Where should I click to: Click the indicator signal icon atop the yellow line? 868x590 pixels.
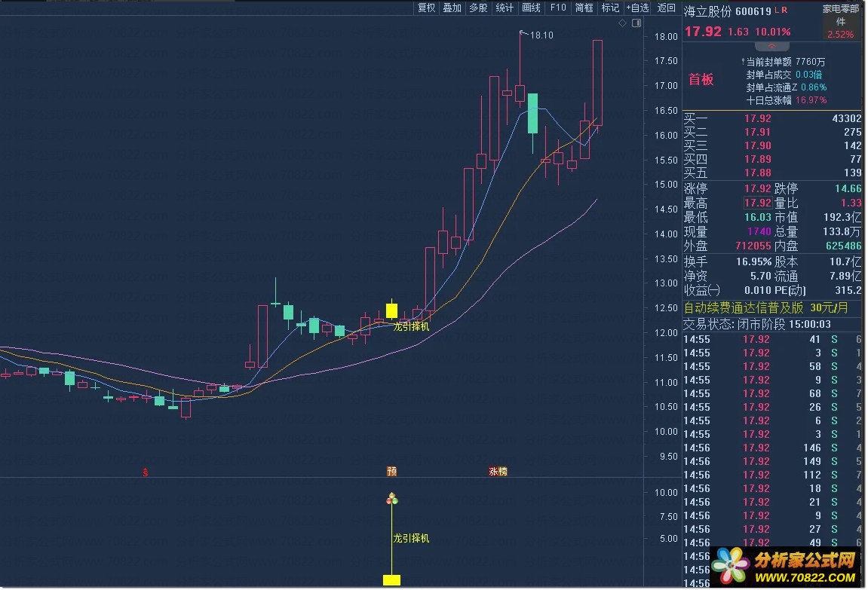[392, 499]
